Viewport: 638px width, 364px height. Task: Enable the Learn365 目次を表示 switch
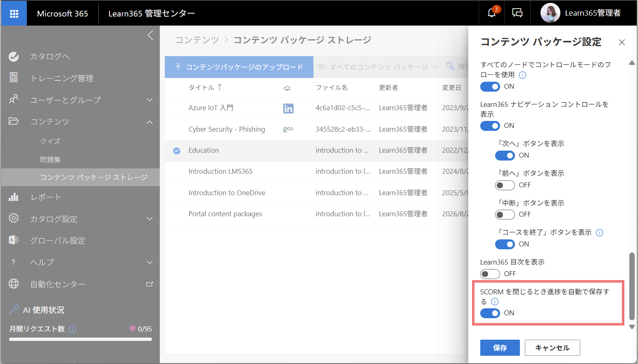490,274
